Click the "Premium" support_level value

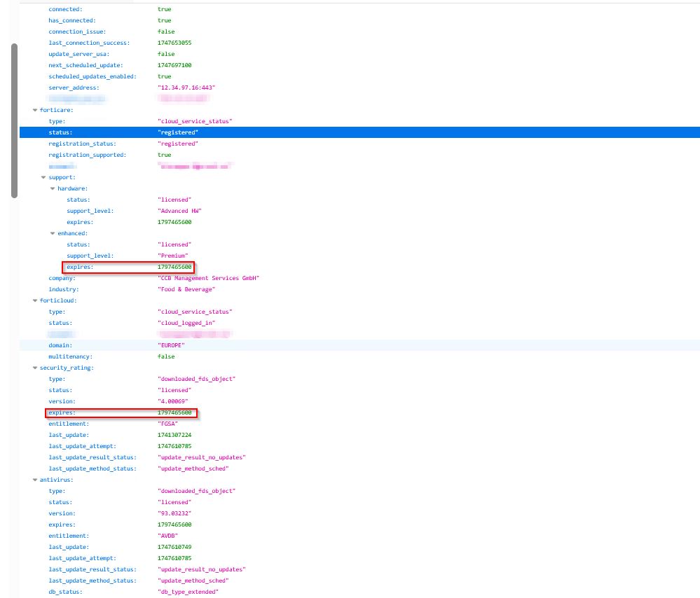point(173,256)
